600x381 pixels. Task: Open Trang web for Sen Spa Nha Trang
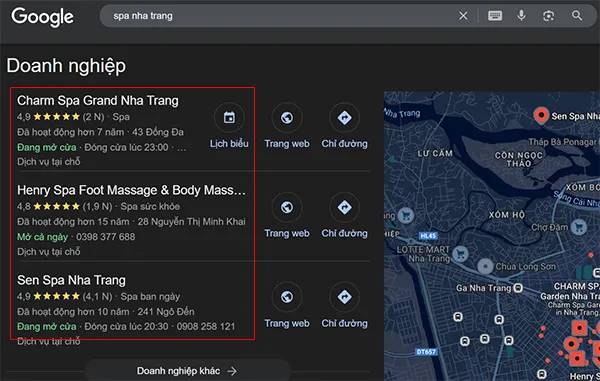(287, 305)
